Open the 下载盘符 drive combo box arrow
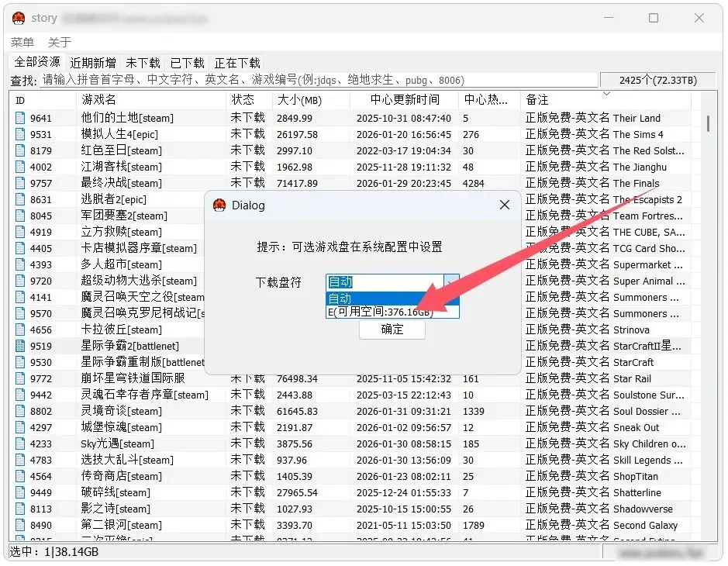The width and height of the screenshot is (728, 566). click(x=451, y=282)
